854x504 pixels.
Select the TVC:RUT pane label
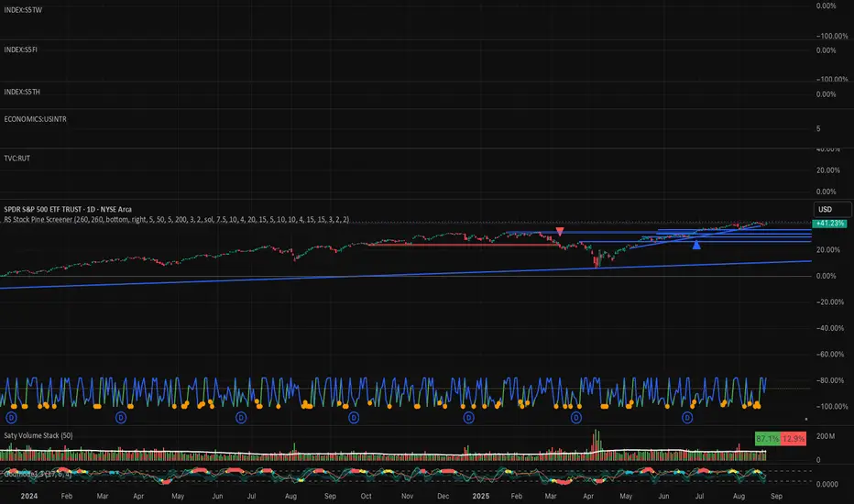click(x=16, y=159)
